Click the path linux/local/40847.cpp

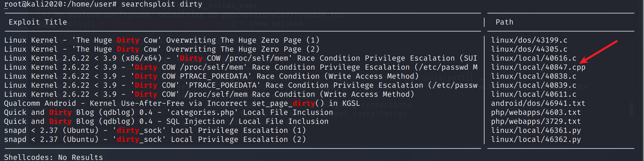(538, 67)
